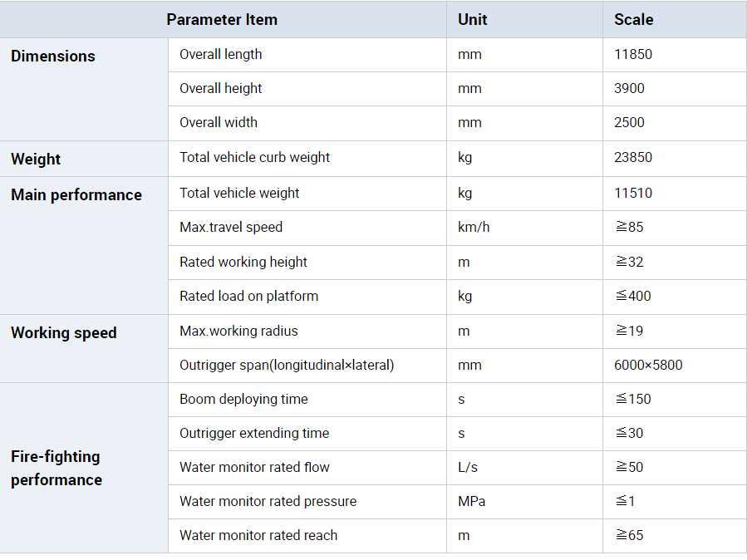
Task: Click the Overall width value 2500
Action: tap(629, 123)
